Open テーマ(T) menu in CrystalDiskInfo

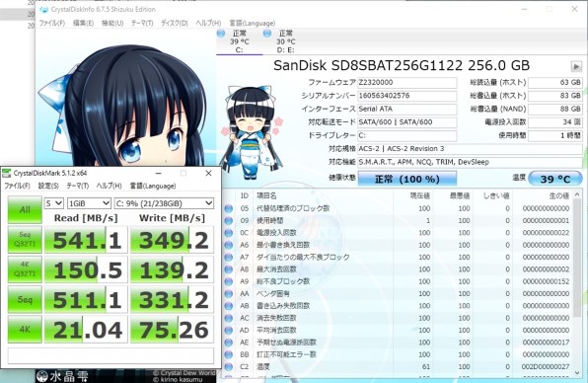[142, 23]
